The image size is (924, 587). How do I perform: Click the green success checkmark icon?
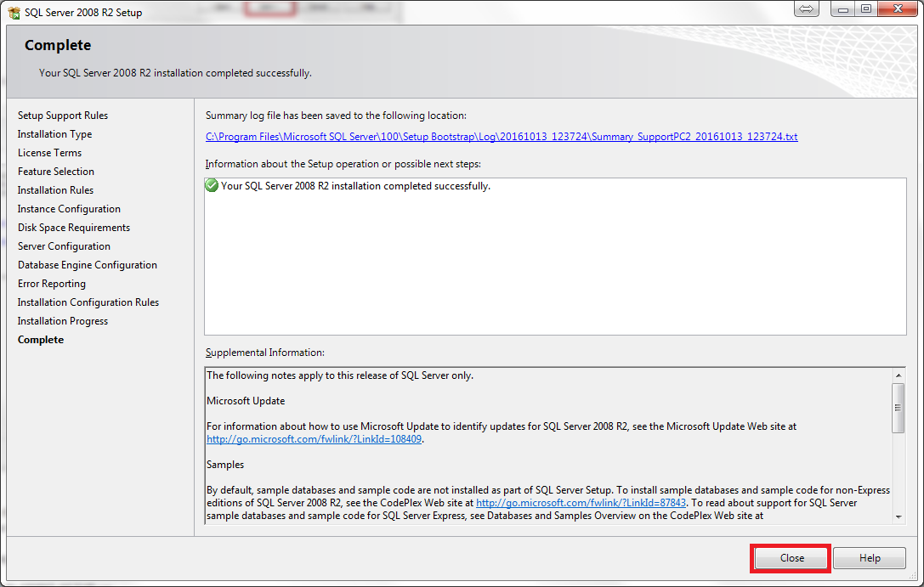(212, 185)
